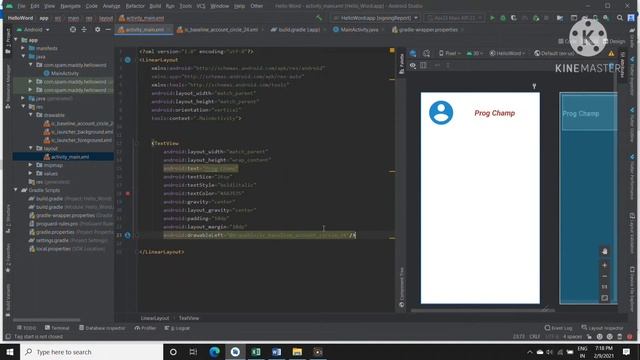Click LinearLayout breadcrumb at editor bottom
The image size is (640, 360).
pyautogui.click(x=155, y=318)
